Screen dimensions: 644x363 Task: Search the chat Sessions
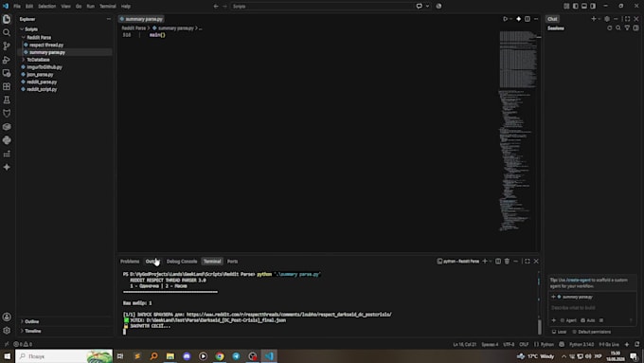(618, 27)
